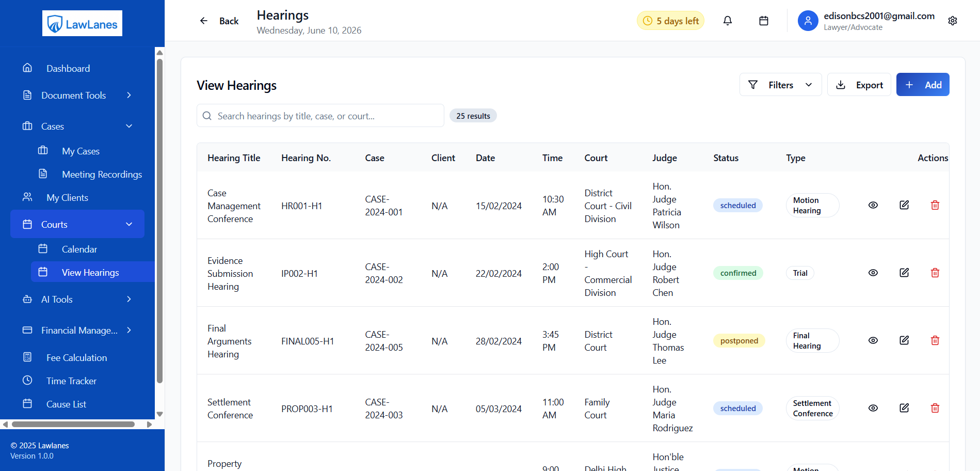Edit the Settlement Conference hearing
The image size is (980, 471).
pos(904,408)
